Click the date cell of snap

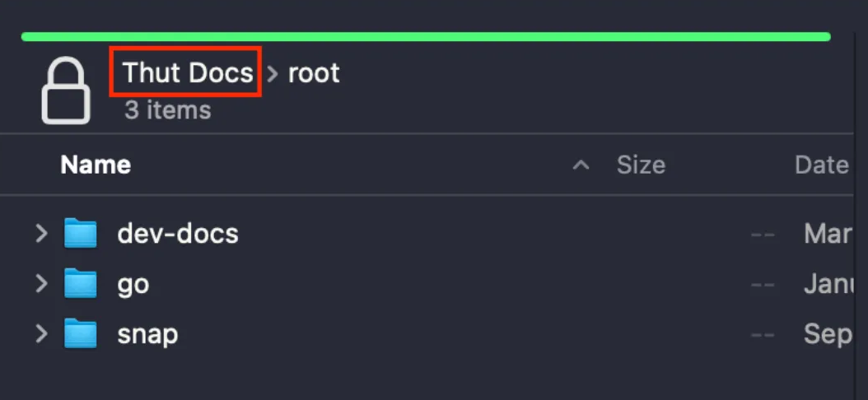[827, 334]
